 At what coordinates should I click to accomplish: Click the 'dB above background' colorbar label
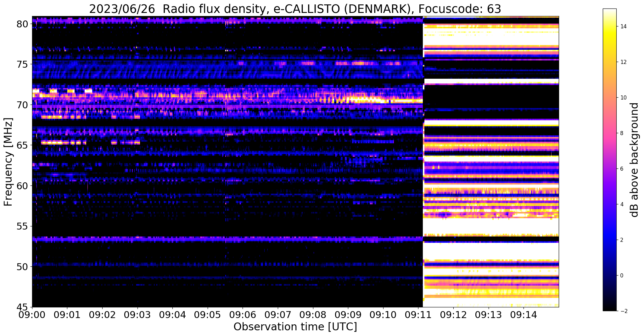(x=635, y=160)
